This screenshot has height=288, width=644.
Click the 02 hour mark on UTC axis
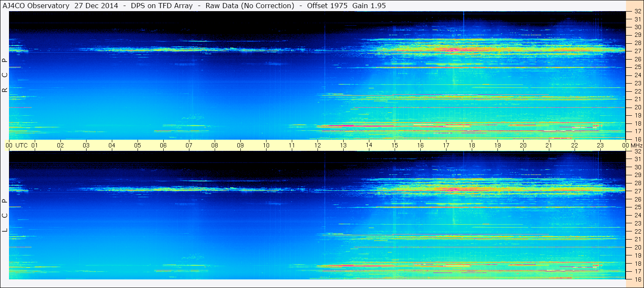(60, 145)
